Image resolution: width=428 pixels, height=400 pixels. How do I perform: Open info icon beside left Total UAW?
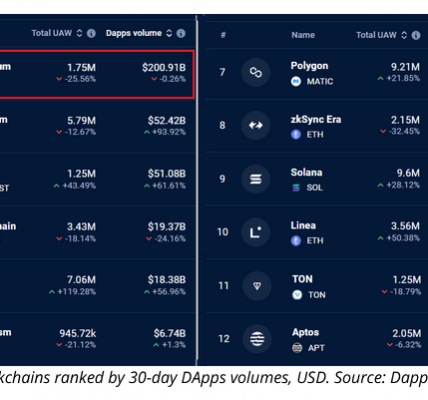[x=91, y=33]
